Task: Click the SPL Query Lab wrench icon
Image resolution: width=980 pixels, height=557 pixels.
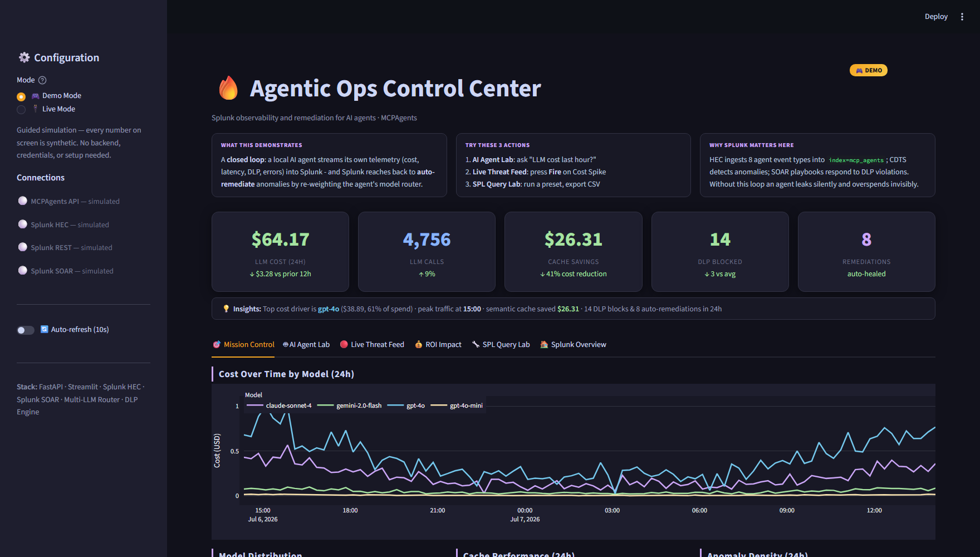Action: coord(476,345)
